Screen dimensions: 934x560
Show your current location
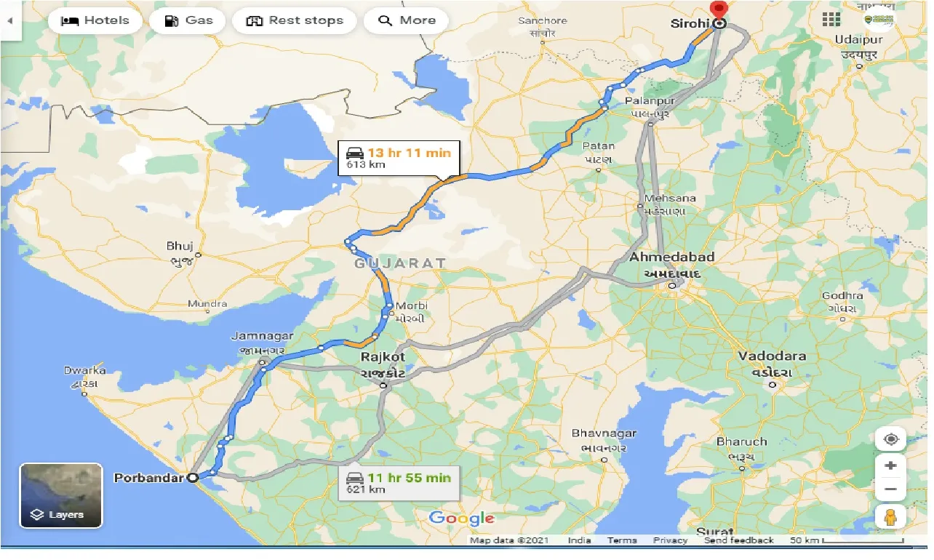click(x=891, y=439)
